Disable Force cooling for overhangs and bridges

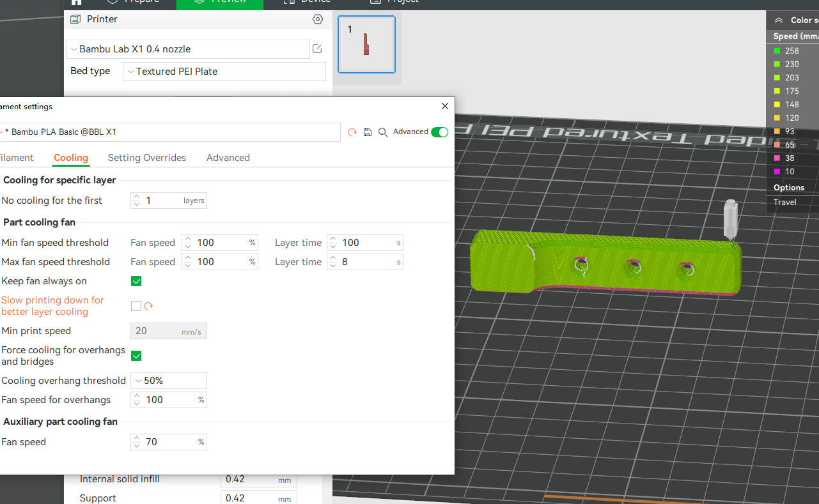(x=136, y=356)
